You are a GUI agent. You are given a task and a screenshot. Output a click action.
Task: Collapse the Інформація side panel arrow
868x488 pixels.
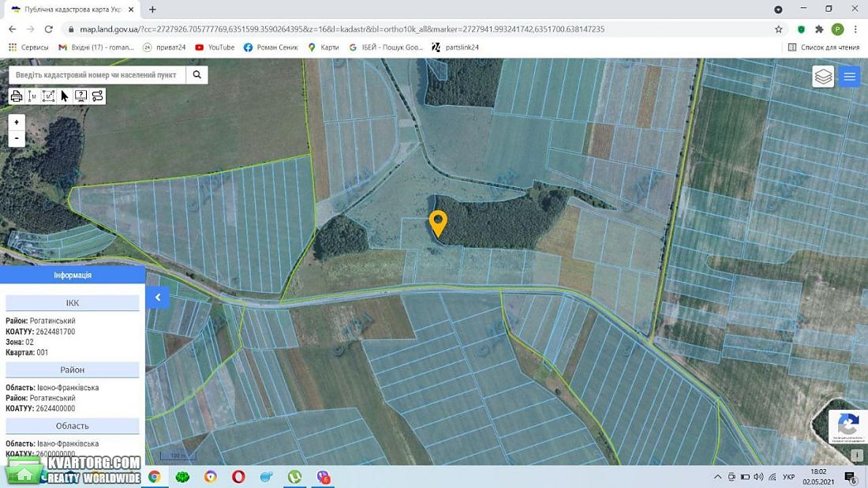158,298
